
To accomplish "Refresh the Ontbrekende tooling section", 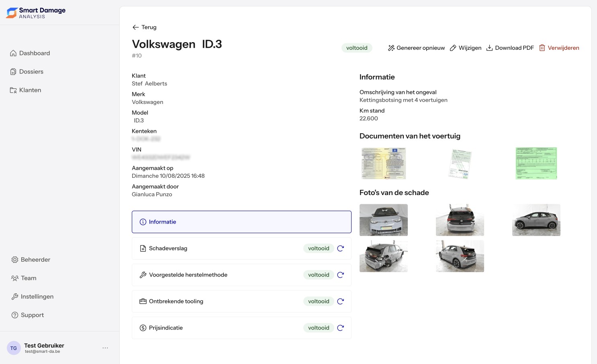I will click(x=341, y=301).
